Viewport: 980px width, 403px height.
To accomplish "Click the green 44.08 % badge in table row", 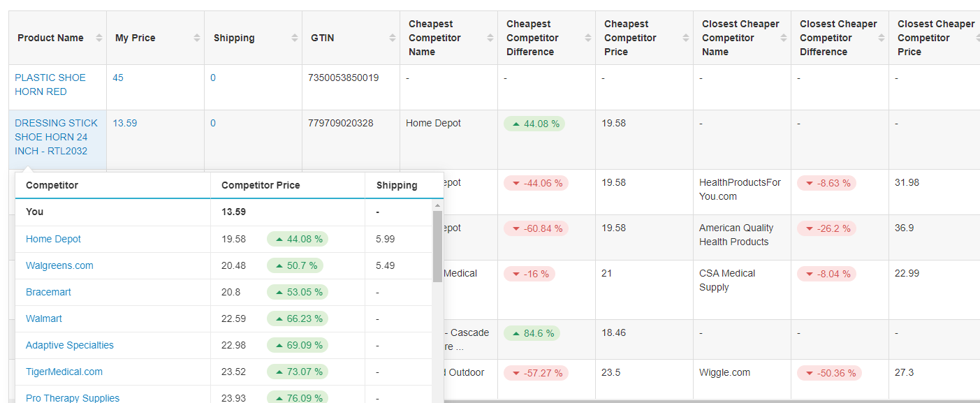I will pyautogui.click(x=534, y=124).
